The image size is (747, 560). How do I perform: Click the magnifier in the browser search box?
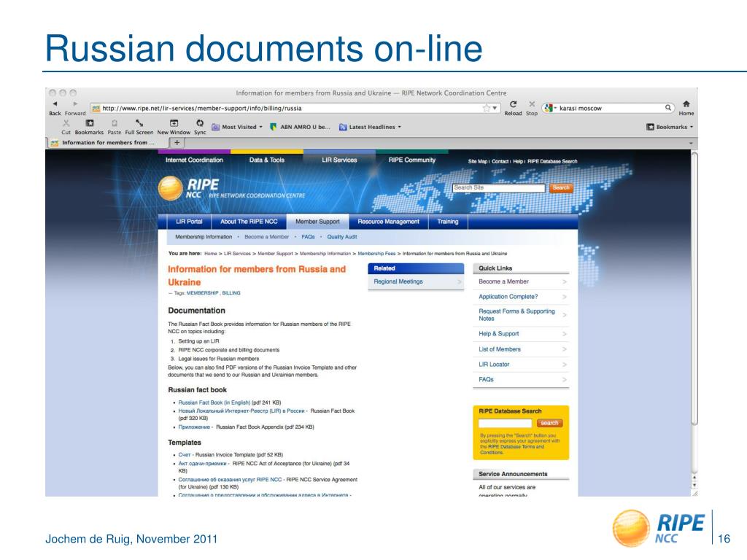pos(668,108)
